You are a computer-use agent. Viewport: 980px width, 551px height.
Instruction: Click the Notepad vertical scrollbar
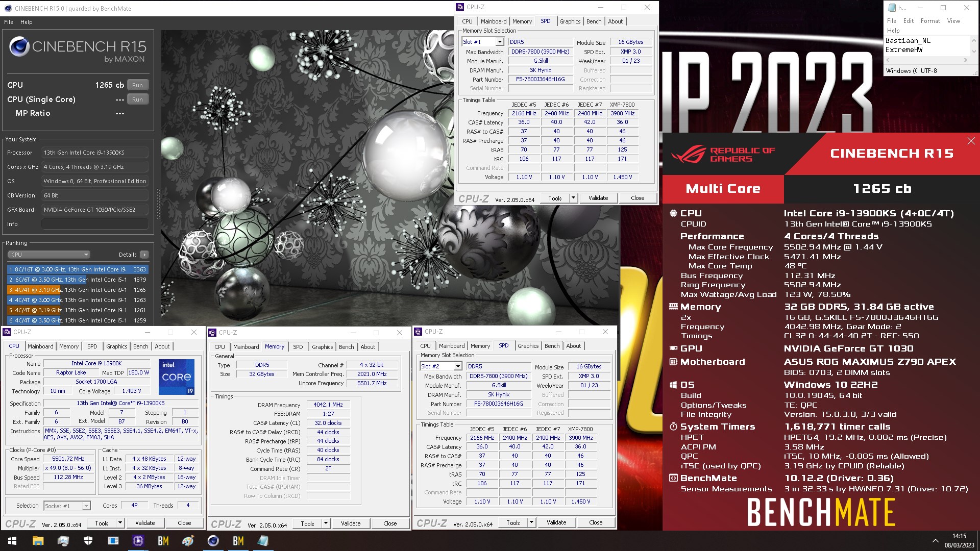(x=974, y=45)
